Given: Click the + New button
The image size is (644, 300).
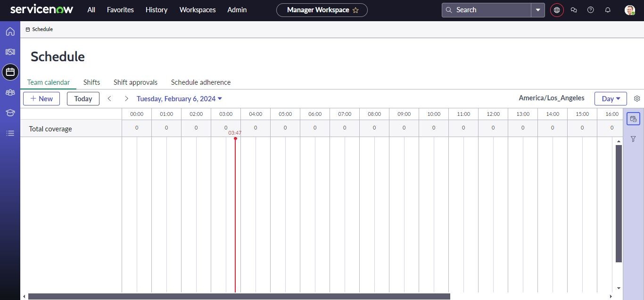Looking at the screenshot, I should pyautogui.click(x=41, y=98).
